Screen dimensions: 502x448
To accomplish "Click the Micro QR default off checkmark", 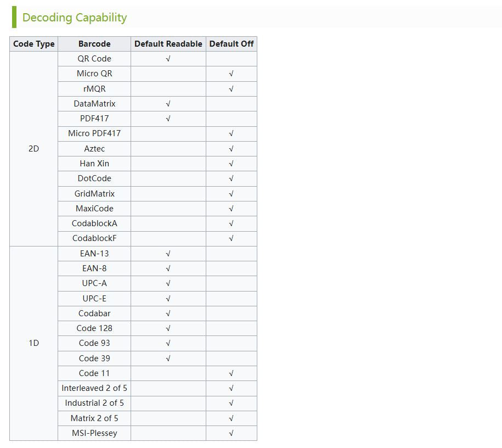I will [231, 74].
